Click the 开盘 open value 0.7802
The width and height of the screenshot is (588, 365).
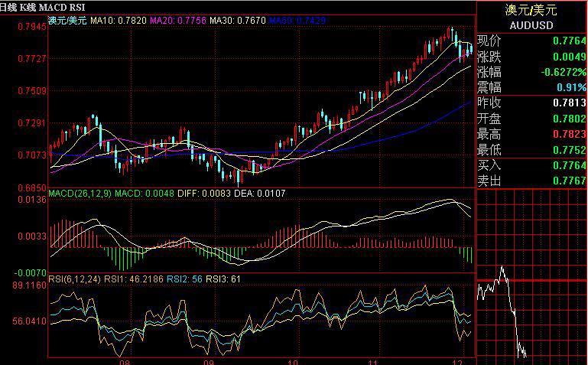click(569, 119)
